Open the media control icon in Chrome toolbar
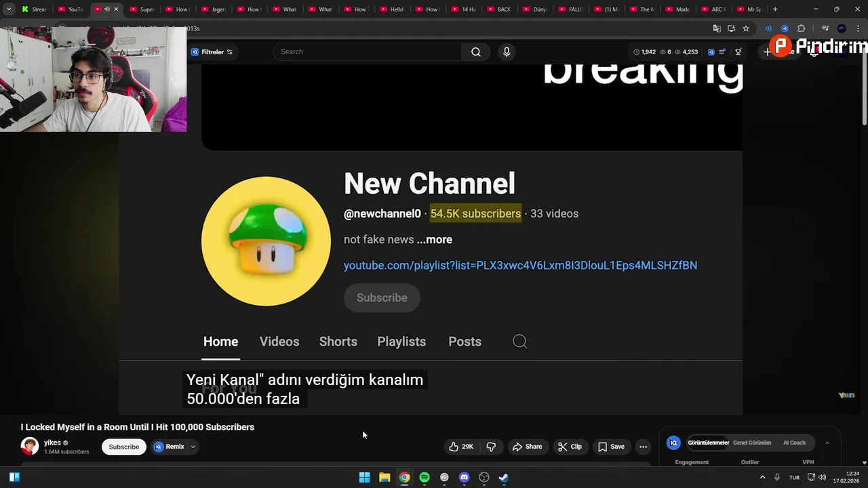The height and width of the screenshot is (488, 868). pos(825,28)
